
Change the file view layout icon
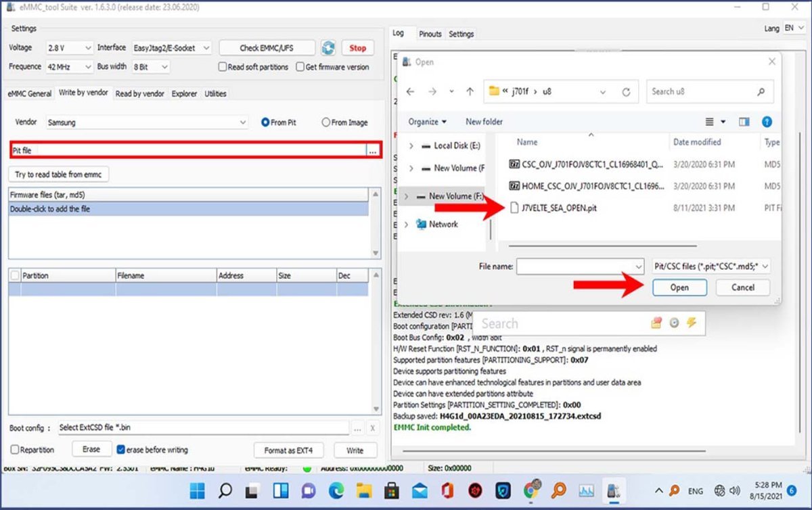(710, 122)
